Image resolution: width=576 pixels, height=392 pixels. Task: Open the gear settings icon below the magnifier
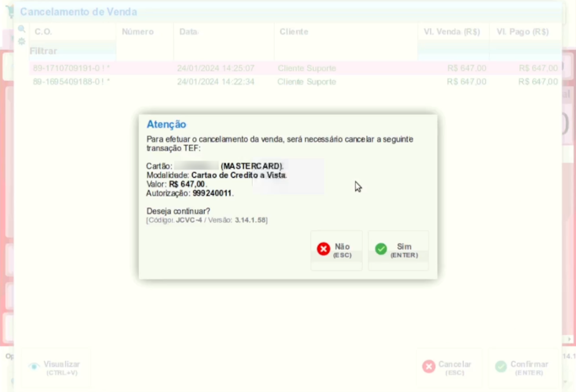point(21,42)
